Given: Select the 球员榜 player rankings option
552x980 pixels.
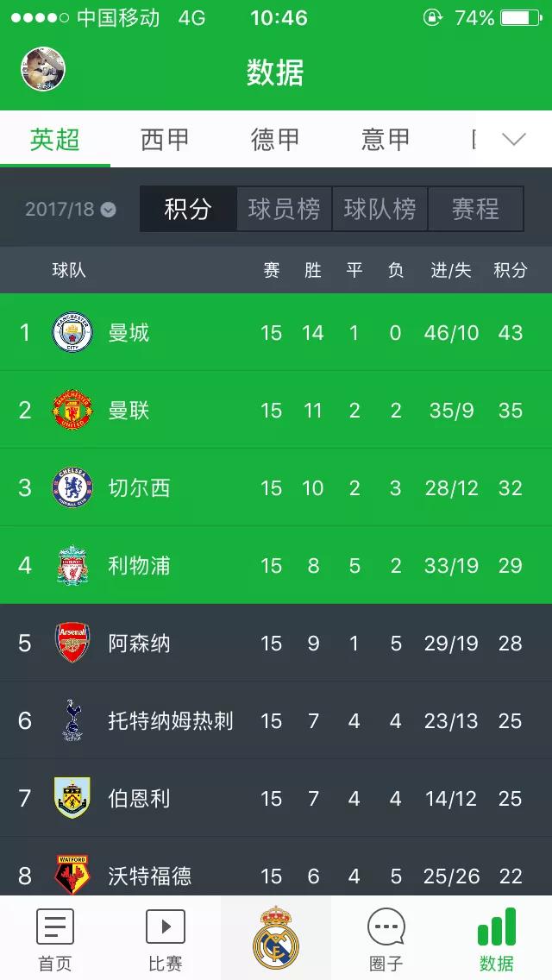Looking at the screenshot, I should pyautogui.click(x=283, y=209).
